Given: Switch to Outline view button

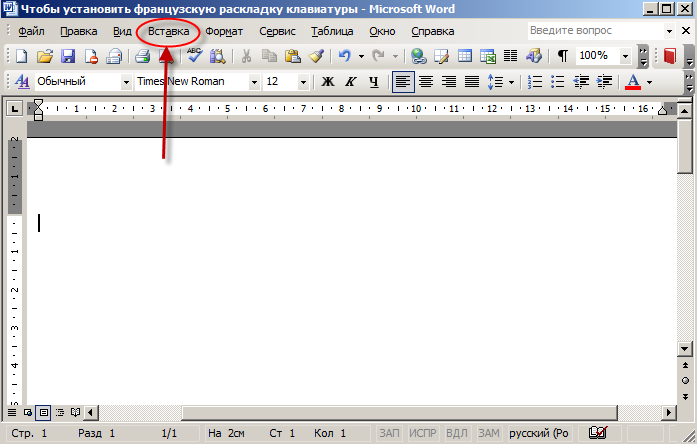Looking at the screenshot, I should point(60,412).
